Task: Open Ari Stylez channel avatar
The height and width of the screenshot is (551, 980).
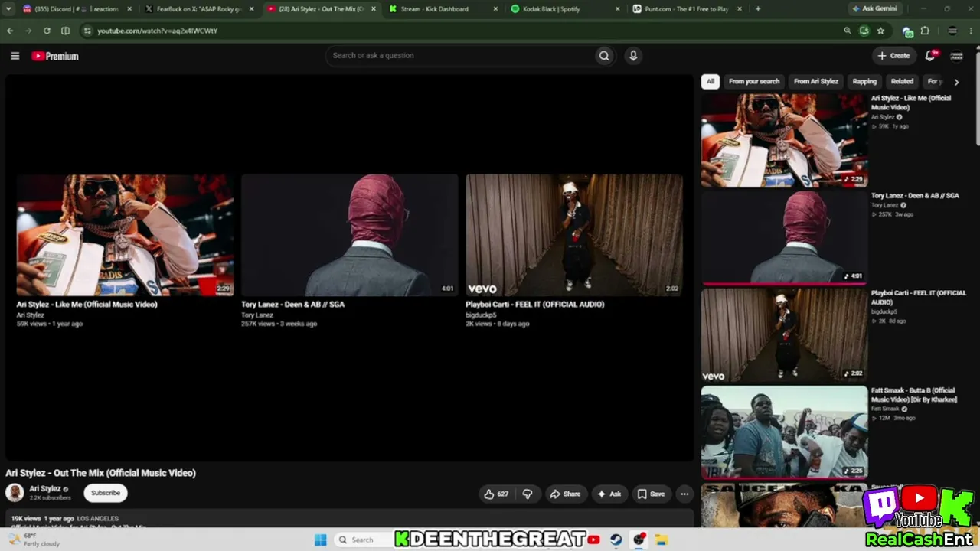Action: point(15,492)
